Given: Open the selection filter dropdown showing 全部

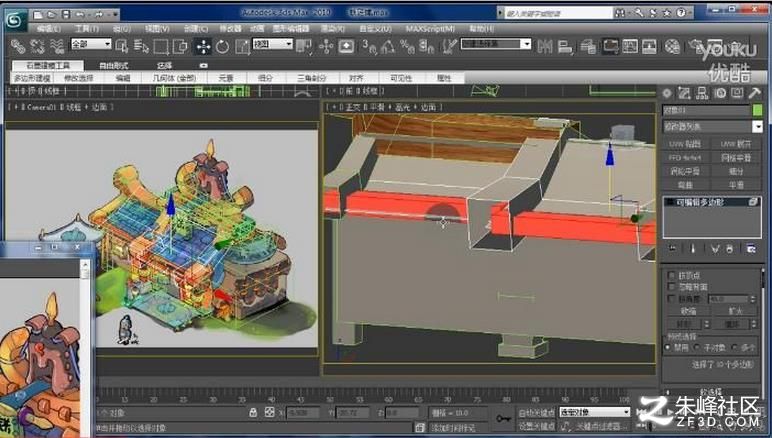Looking at the screenshot, I should [91, 44].
